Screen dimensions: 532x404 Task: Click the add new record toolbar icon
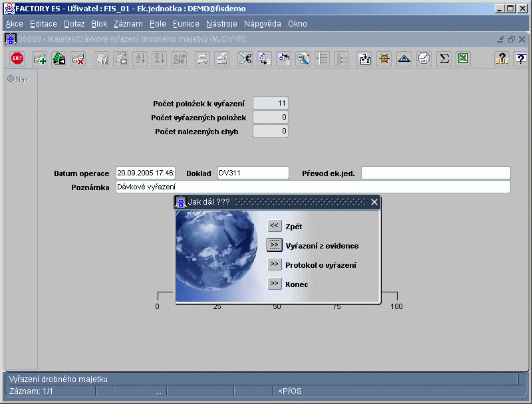[x=40, y=58]
